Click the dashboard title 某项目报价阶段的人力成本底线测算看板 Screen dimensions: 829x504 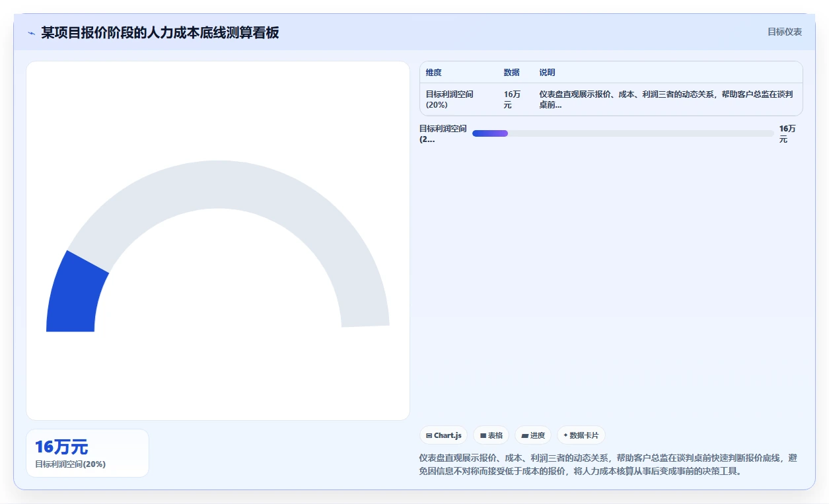click(x=160, y=33)
